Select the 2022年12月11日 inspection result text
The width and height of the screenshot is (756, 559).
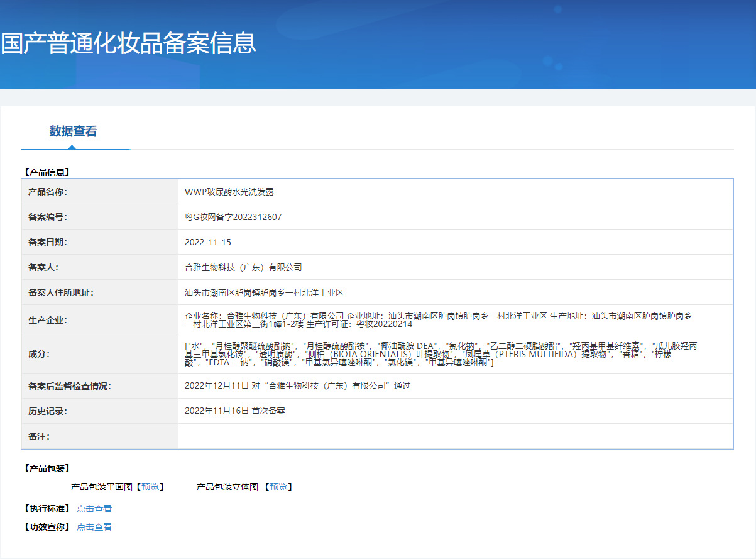(297, 386)
